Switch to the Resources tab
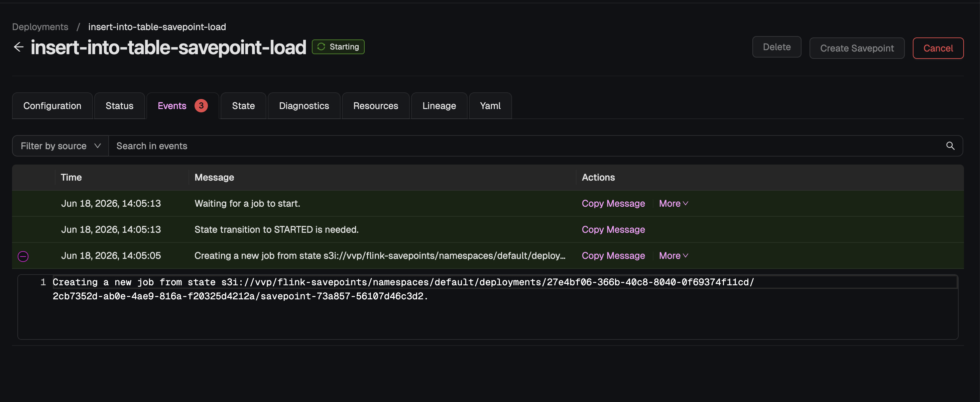 pos(375,106)
